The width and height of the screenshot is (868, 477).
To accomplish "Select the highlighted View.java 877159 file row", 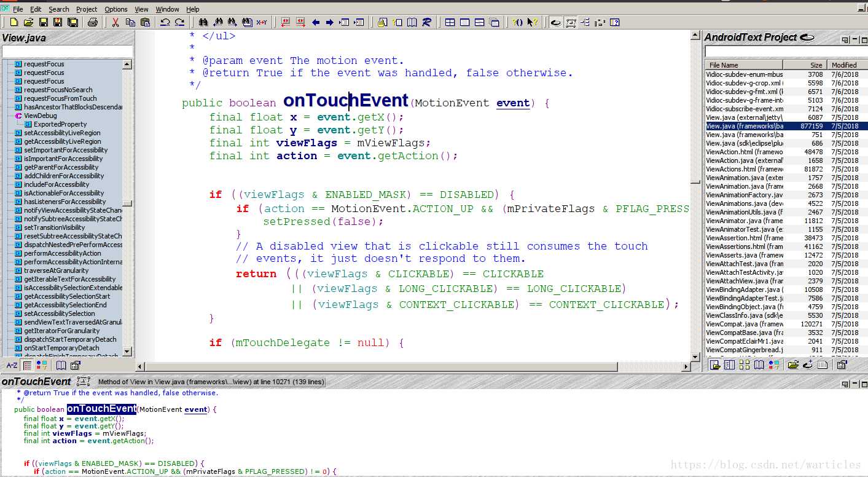I will tap(786, 126).
